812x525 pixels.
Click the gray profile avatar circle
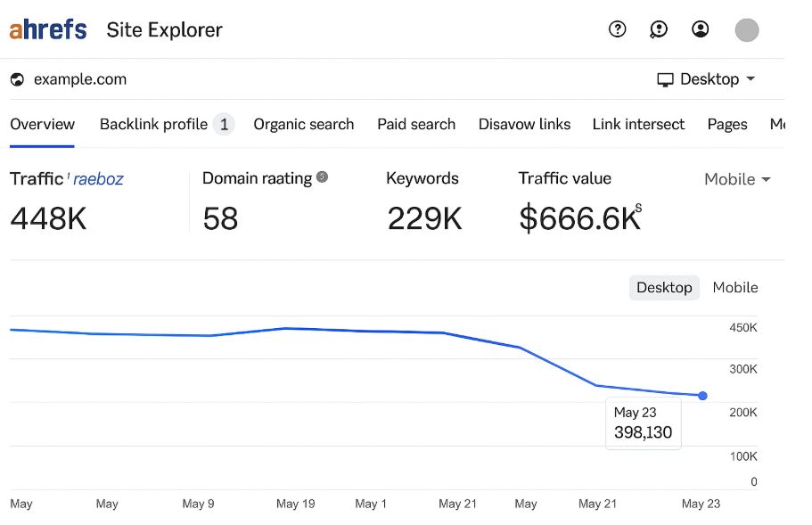[x=747, y=30]
